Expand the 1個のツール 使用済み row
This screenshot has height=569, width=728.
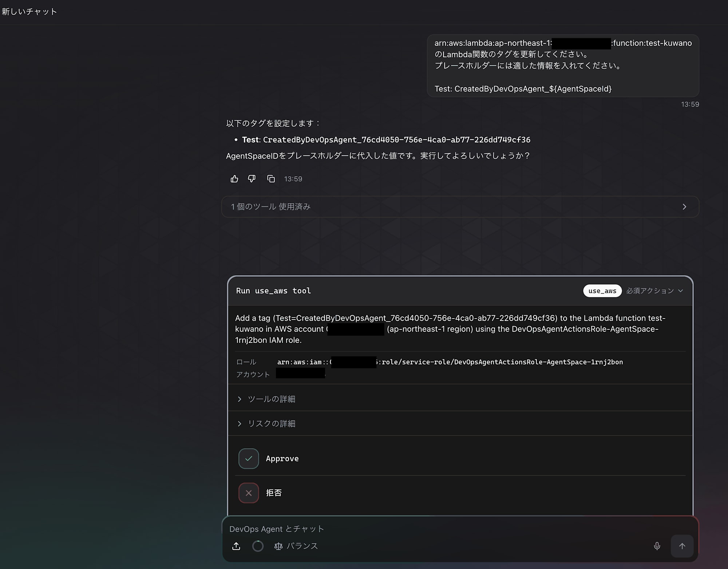click(460, 207)
